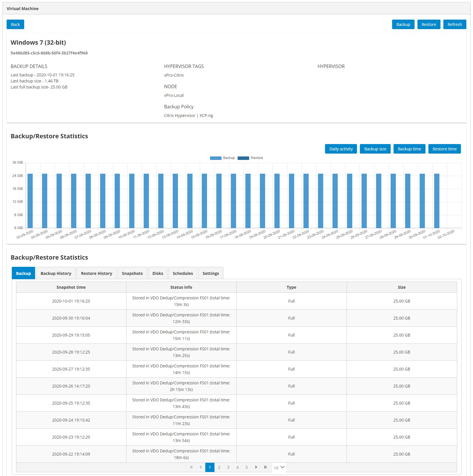Go to page 3 of backups
The image size is (473, 476).
point(228,467)
